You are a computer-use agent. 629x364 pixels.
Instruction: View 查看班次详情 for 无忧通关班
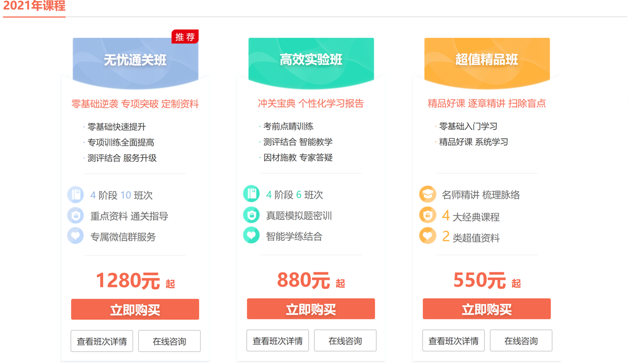[102, 341]
